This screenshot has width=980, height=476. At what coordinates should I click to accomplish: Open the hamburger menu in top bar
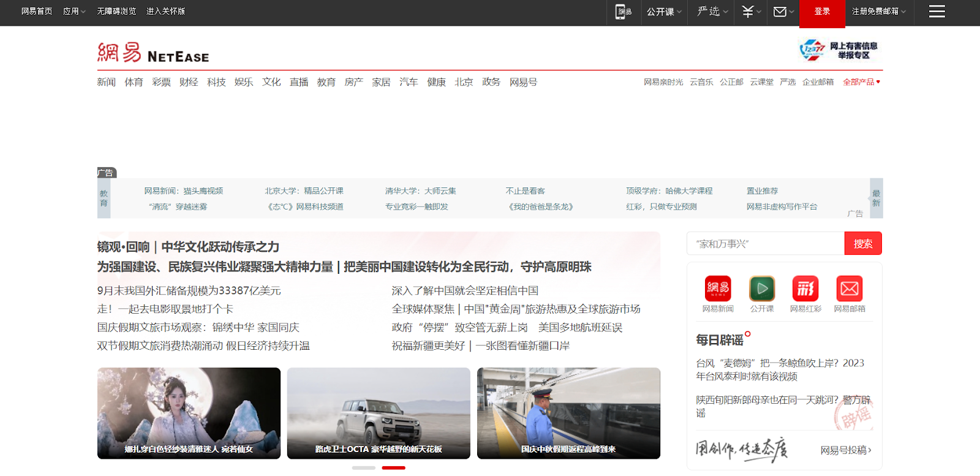click(937, 12)
